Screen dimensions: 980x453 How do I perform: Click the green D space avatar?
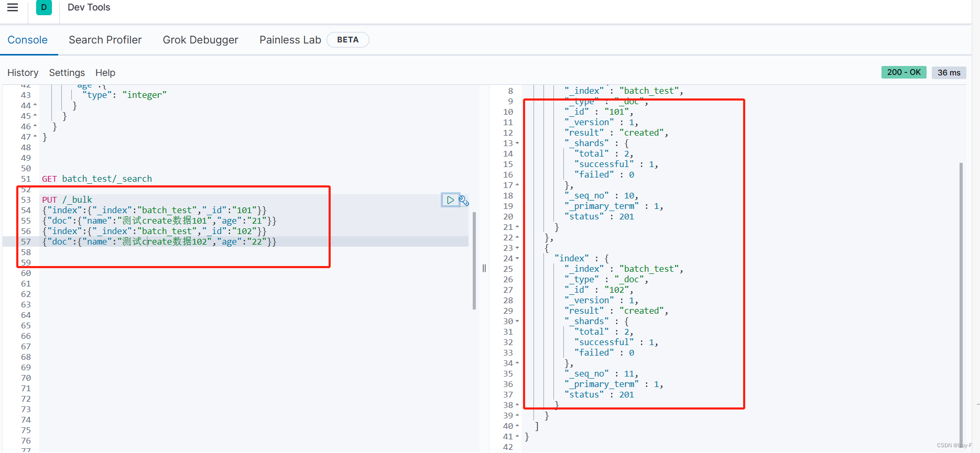pos(44,7)
